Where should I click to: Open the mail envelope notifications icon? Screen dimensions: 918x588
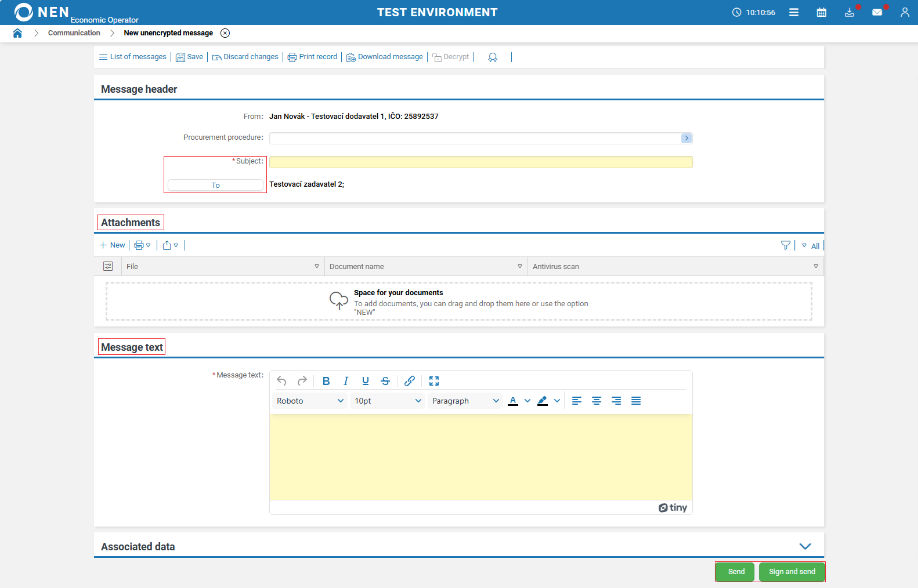pyautogui.click(x=877, y=12)
